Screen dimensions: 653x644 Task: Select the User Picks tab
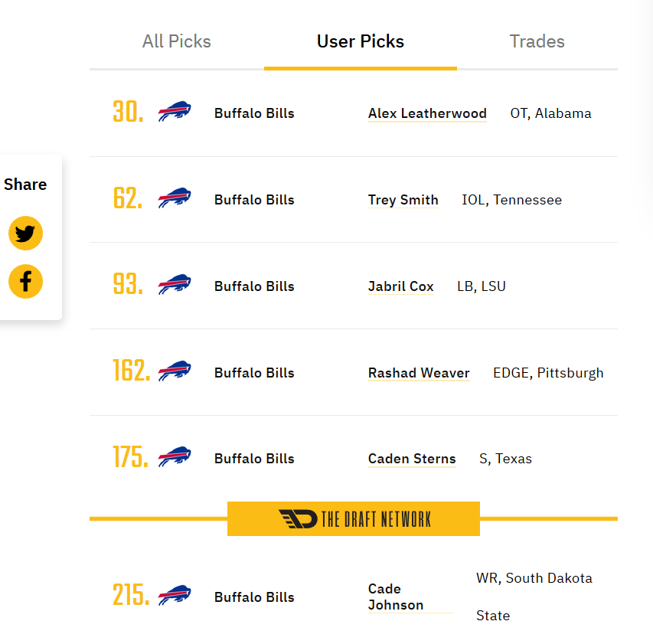(x=361, y=41)
